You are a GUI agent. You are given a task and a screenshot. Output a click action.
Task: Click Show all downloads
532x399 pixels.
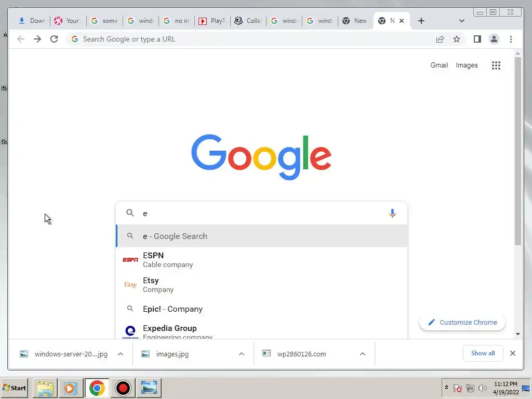(483, 353)
